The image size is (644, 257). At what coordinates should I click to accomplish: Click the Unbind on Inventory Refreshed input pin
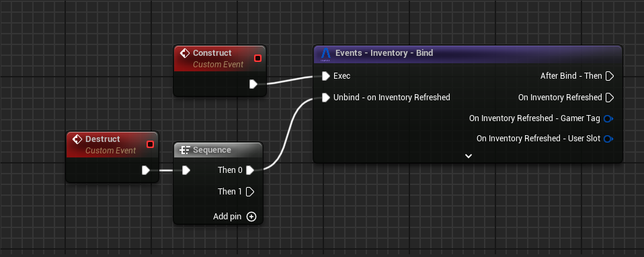[325, 98]
